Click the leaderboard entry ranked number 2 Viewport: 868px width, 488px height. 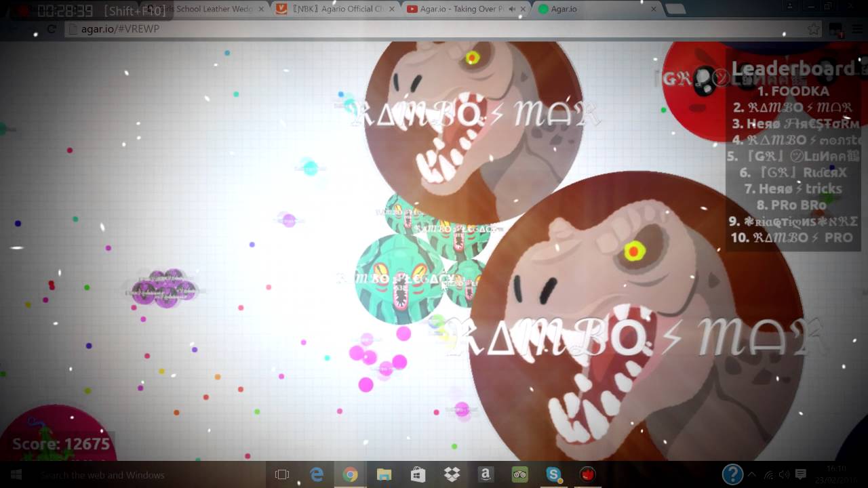tap(793, 107)
